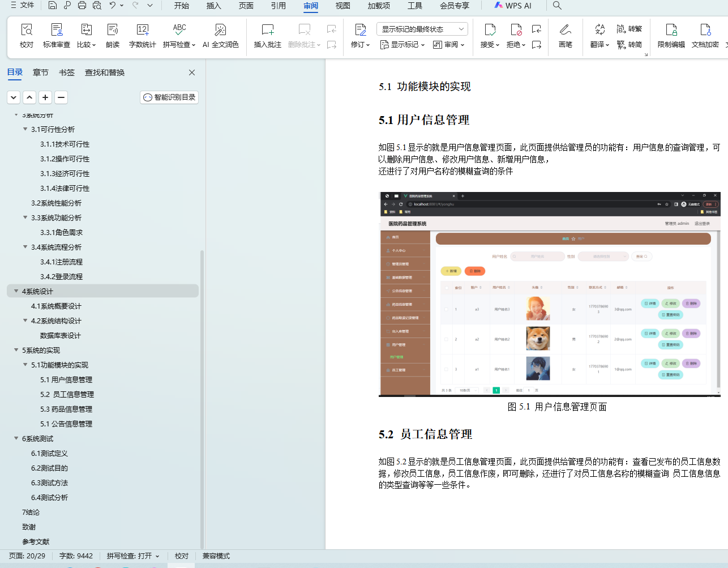Jump to outline entry 5.3 药品信息管理
The width and height of the screenshot is (728, 568).
[66, 409]
